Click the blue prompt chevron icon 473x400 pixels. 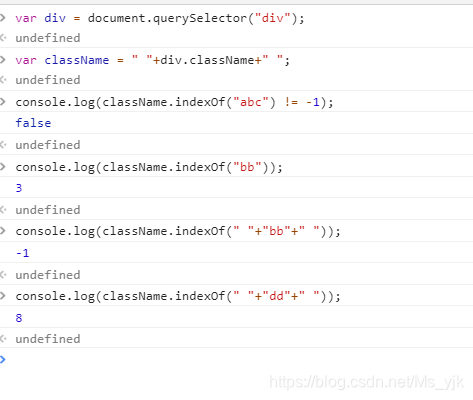click(x=3, y=359)
